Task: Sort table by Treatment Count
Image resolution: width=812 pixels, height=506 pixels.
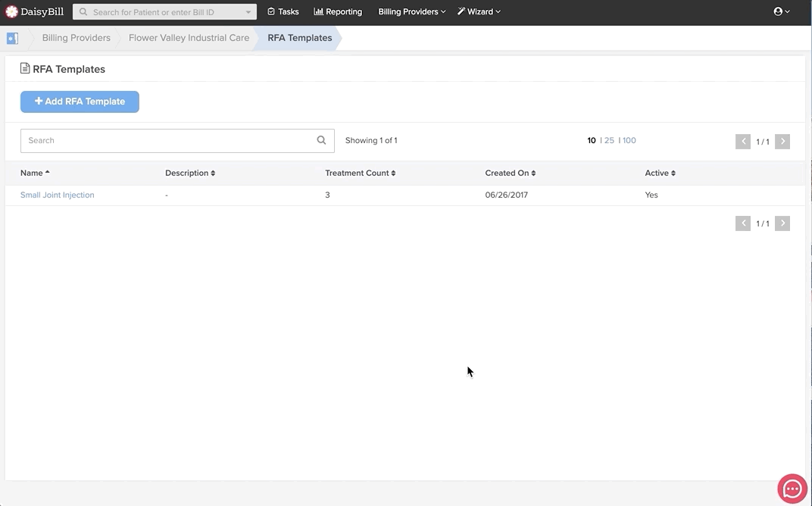Action: click(361, 173)
